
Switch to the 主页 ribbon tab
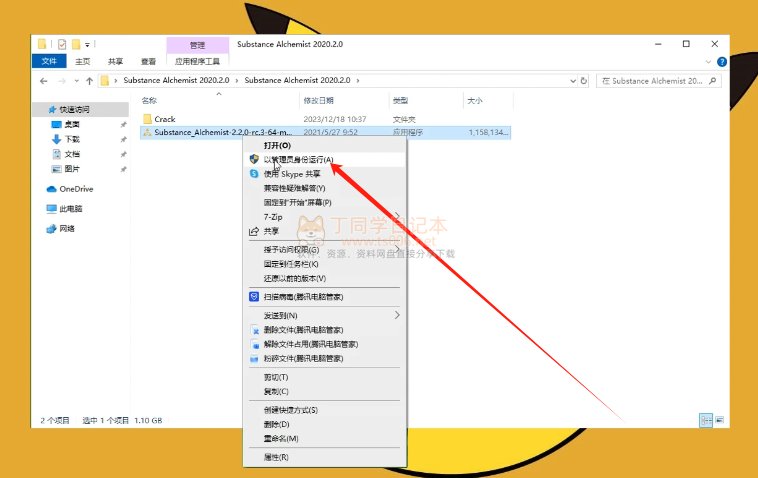[x=82, y=61]
